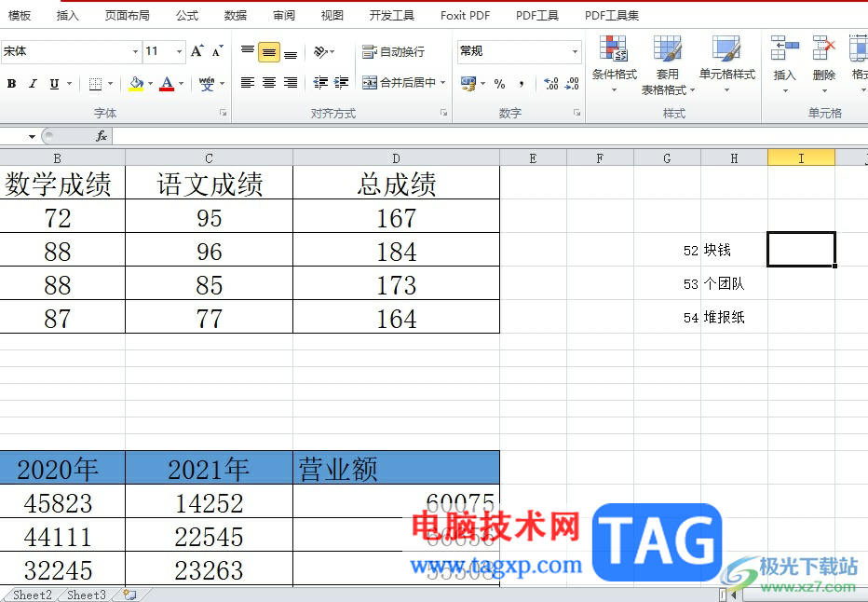
Task: Click the 插入 insert cells icon
Action: 784,48
